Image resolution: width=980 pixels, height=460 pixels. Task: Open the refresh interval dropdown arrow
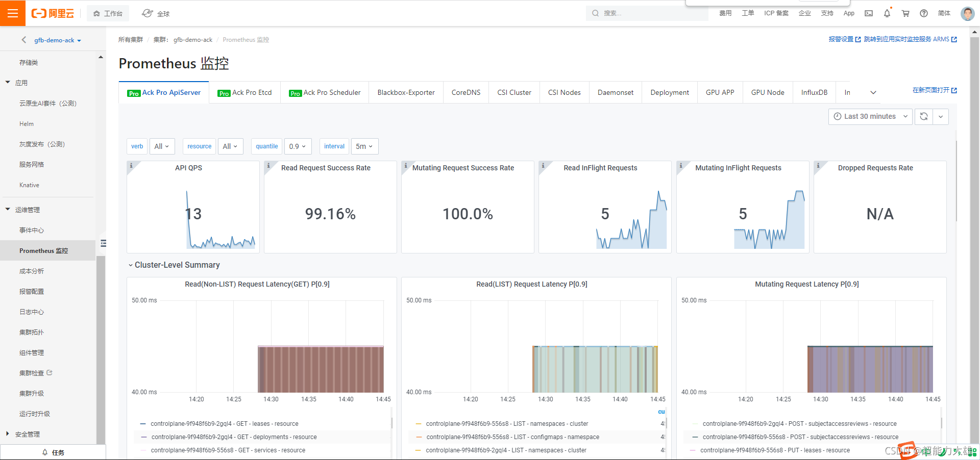click(x=941, y=116)
